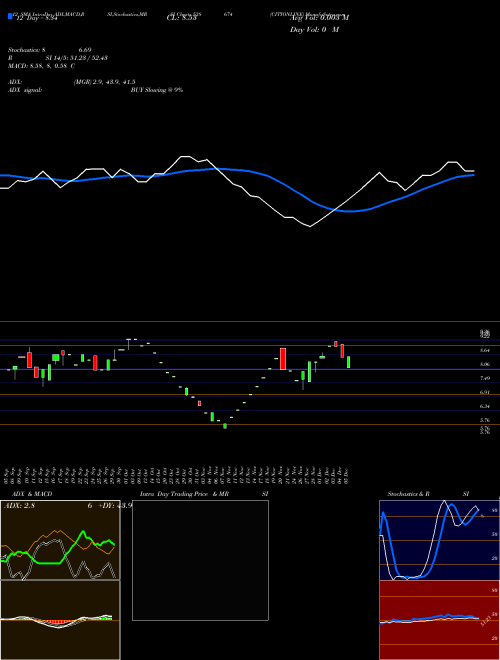Click the last green candlestick on the chart
The image size is (500, 660).
(348, 362)
